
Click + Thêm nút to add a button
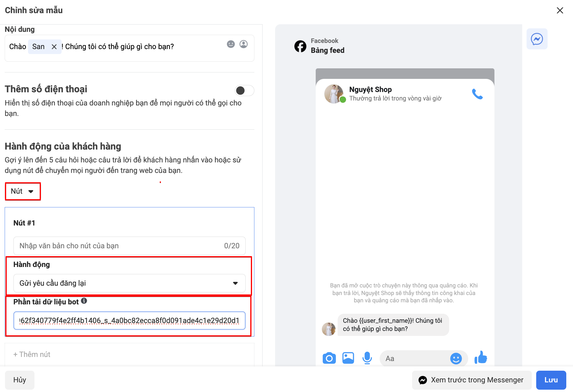(32, 354)
